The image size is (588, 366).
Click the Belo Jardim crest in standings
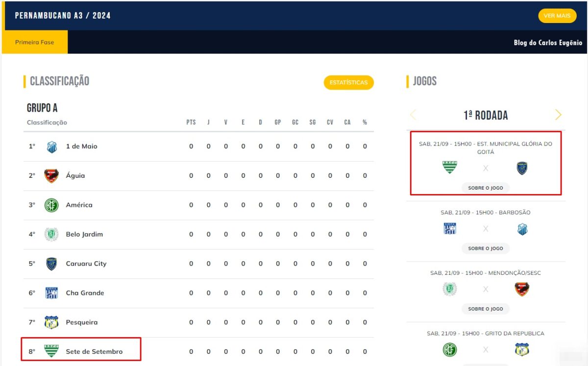pyautogui.click(x=51, y=235)
